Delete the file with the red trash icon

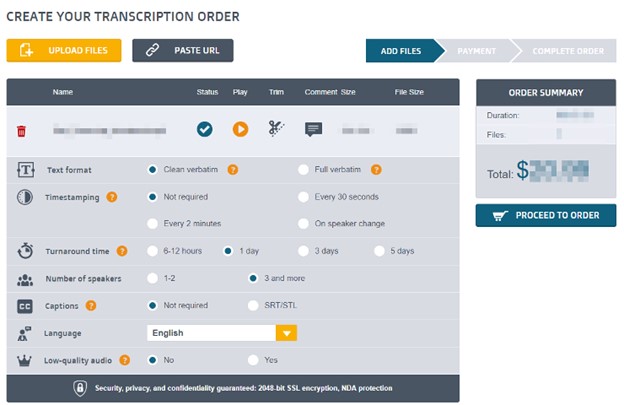pyautogui.click(x=21, y=131)
